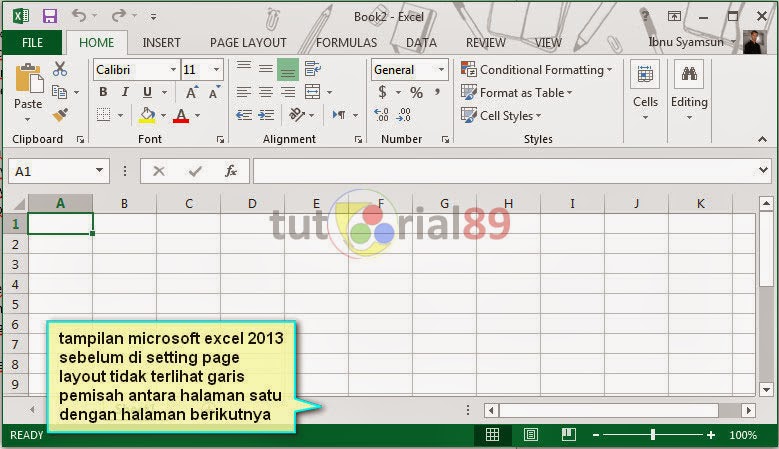Switch to the FORMULAS tab
The image size is (779, 449).
(x=346, y=43)
